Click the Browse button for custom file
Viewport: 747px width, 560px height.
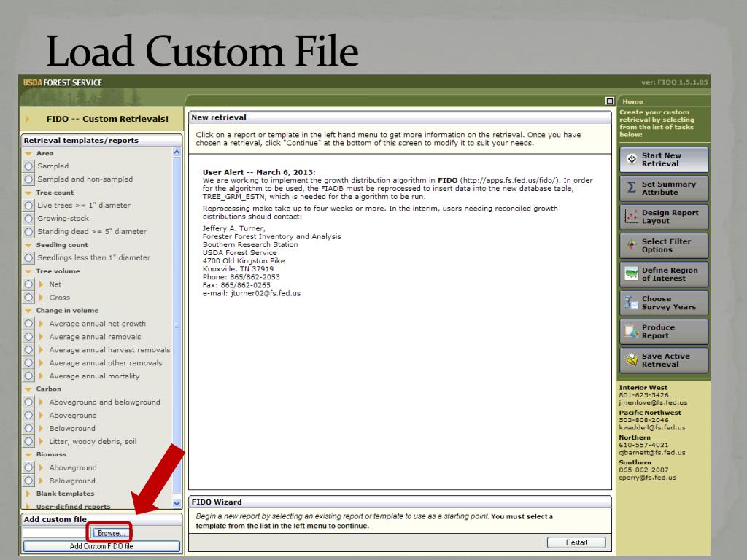pyautogui.click(x=111, y=533)
